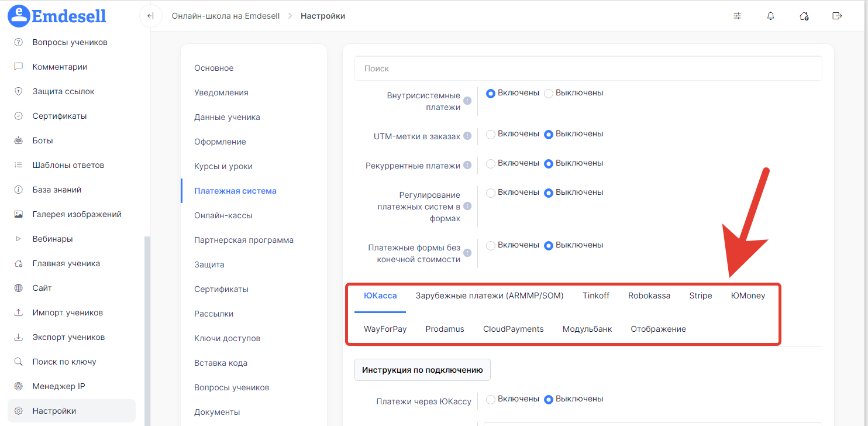Click the Сайт globe icon

[x=18, y=288]
